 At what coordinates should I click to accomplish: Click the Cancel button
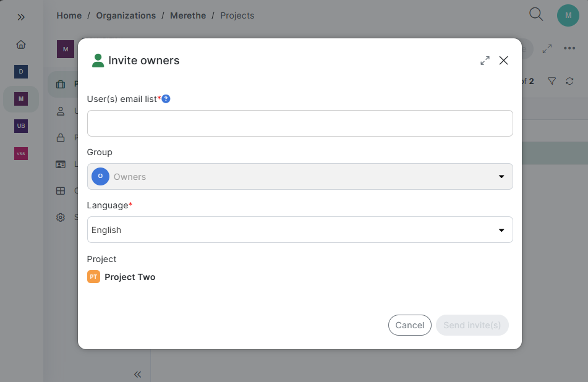410,325
